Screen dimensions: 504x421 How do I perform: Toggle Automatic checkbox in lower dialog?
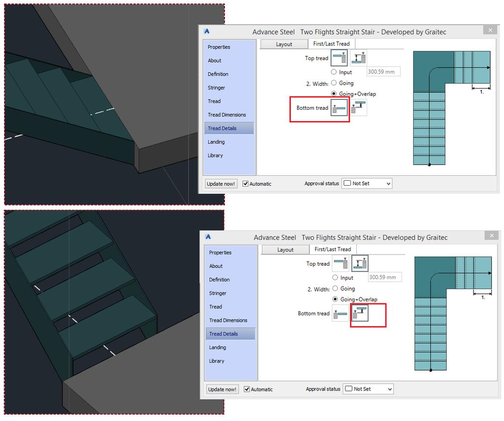[x=247, y=389]
